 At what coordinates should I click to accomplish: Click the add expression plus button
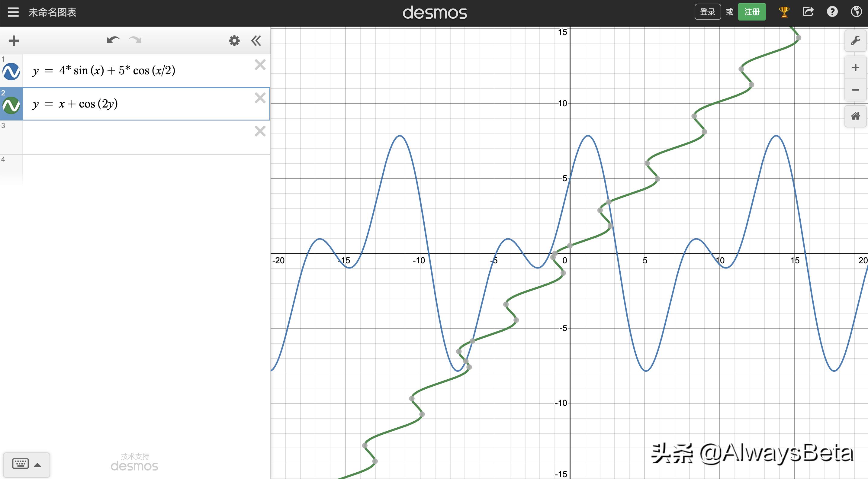point(14,41)
